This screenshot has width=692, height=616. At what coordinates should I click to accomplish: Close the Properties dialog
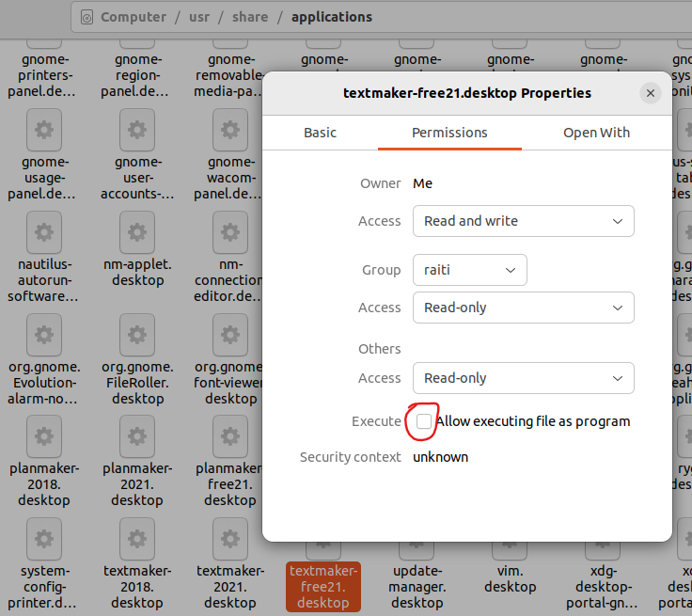pyautogui.click(x=650, y=93)
